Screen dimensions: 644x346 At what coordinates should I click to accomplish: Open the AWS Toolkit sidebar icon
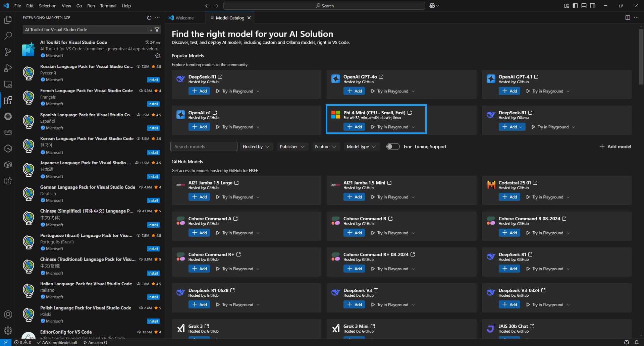coord(8,132)
